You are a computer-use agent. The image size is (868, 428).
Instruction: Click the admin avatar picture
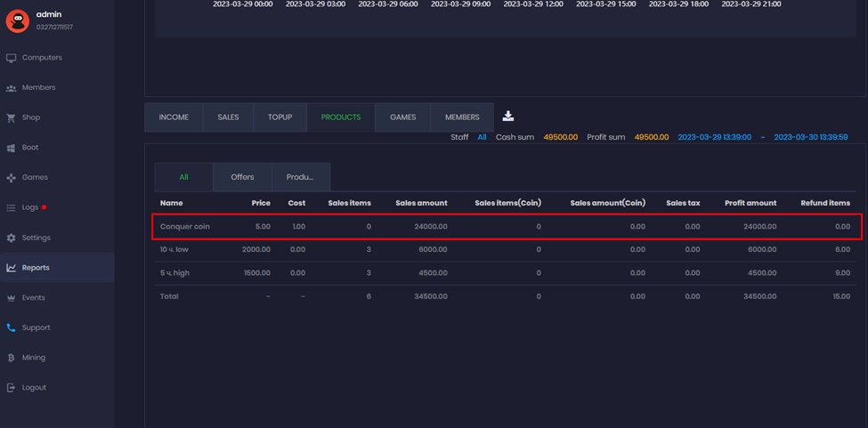[x=18, y=20]
